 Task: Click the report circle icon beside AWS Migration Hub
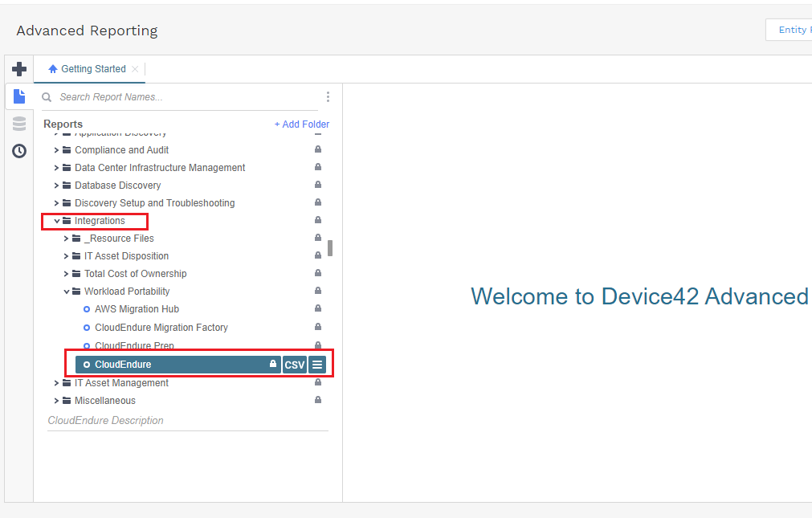[87, 309]
